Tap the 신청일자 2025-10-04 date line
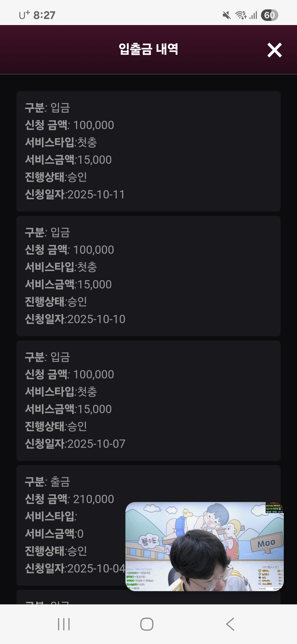This screenshot has width=297, height=644. (x=75, y=568)
